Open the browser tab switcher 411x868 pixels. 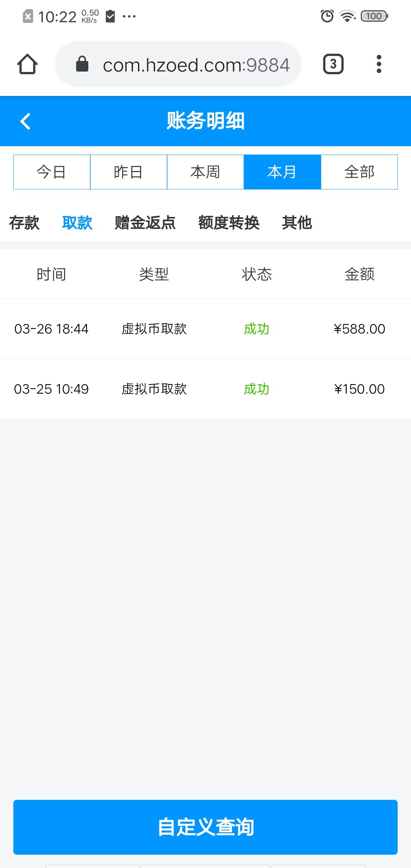point(333,64)
